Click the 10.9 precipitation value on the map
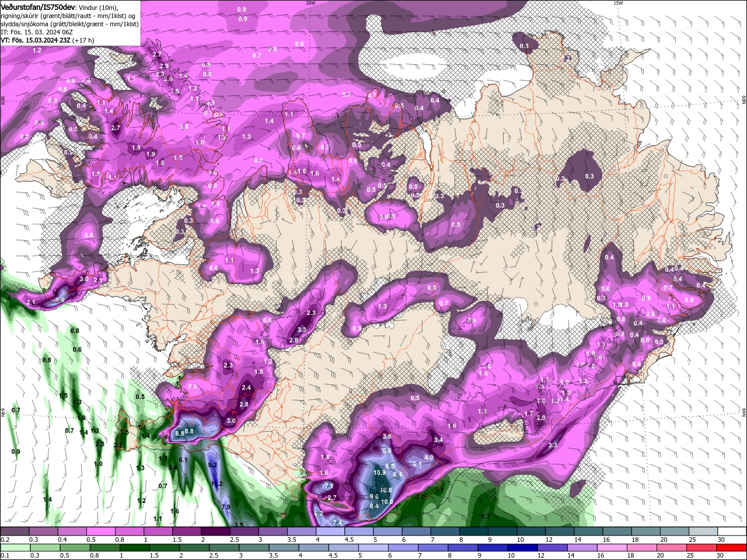 (379, 473)
